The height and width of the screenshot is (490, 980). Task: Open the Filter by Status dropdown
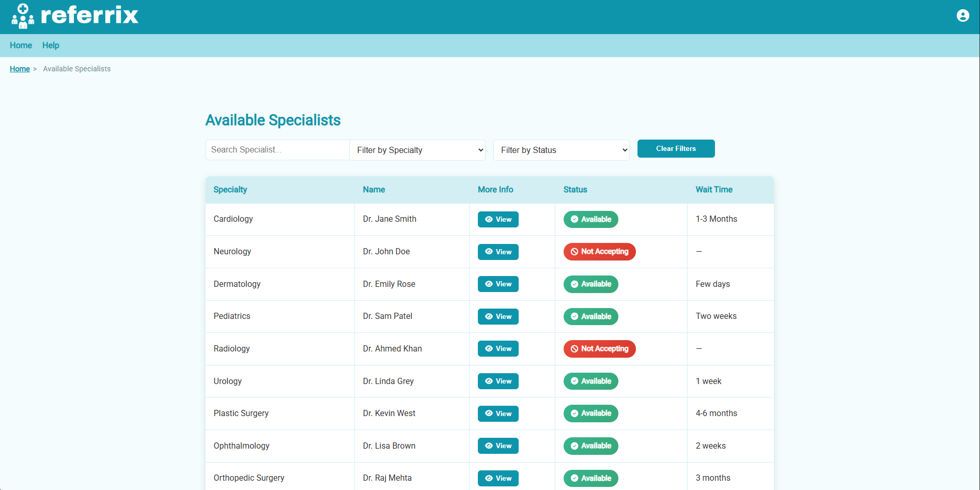click(561, 150)
